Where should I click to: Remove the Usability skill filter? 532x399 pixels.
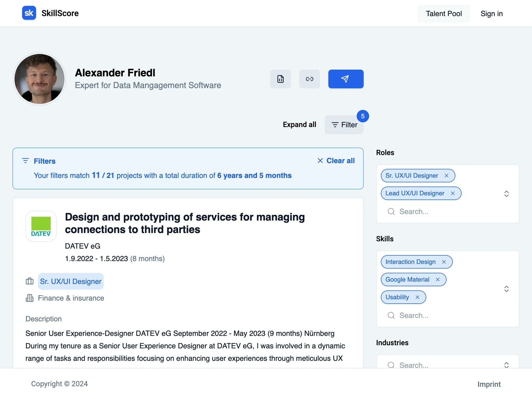pos(417,297)
